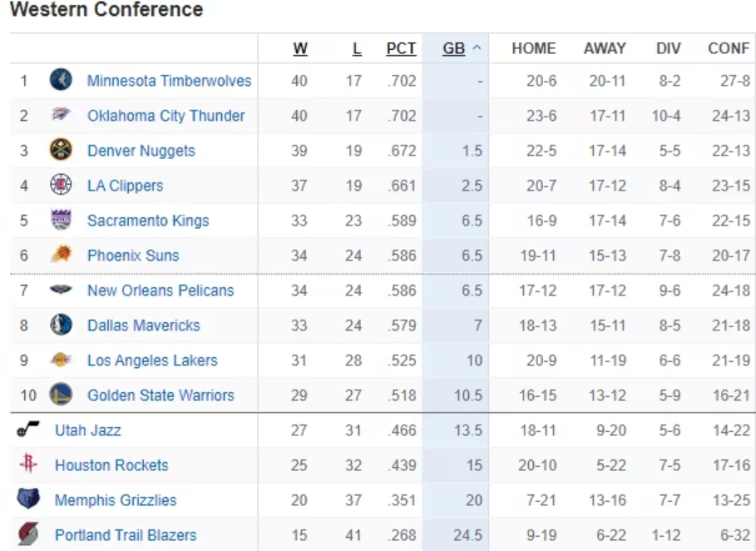Image resolution: width=756 pixels, height=551 pixels.
Task: Open the Memphis Grizzlies team link
Action: pyautogui.click(x=116, y=500)
